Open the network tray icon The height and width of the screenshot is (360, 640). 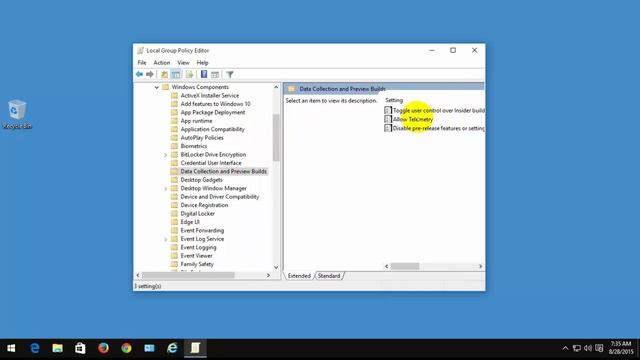click(x=577, y=348)
